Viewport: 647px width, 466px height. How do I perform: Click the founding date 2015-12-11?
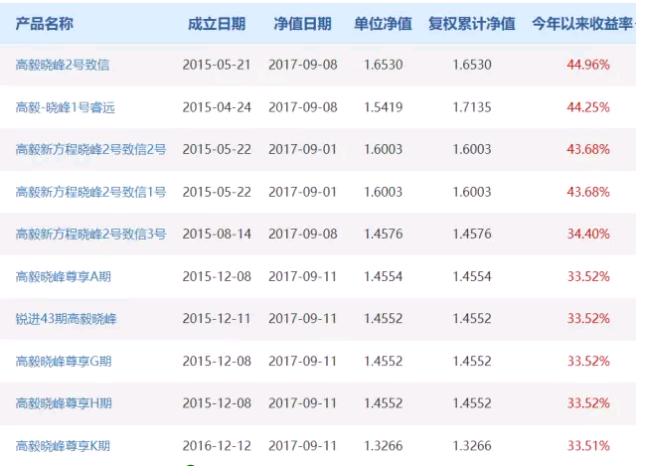click(217, 319)
